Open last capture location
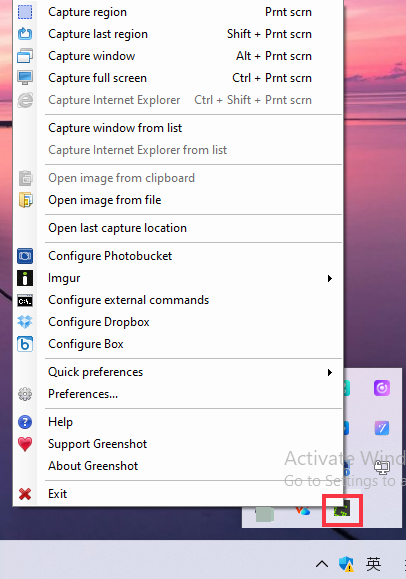The image size is (406, 579). (x=117, y=228)
